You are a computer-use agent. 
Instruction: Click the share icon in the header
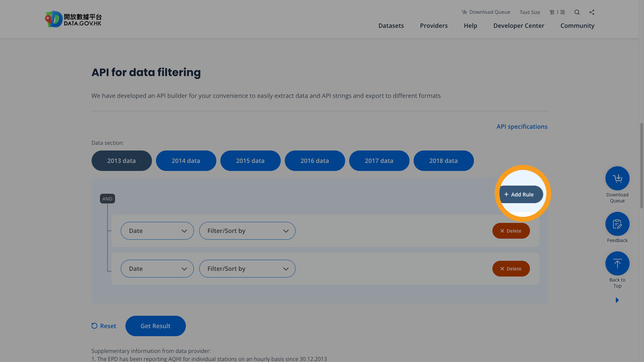pos(592,12)
